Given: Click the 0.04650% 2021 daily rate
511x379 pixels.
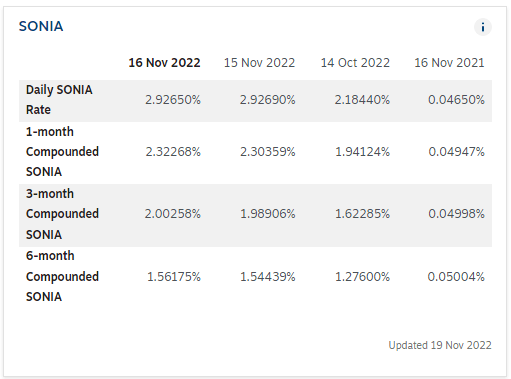Looking at the screenshot, I should coord(456,100).
